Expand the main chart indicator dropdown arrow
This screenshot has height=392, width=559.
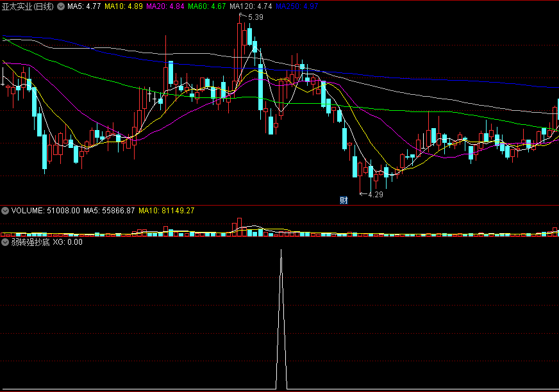click(x=61, y=6)
